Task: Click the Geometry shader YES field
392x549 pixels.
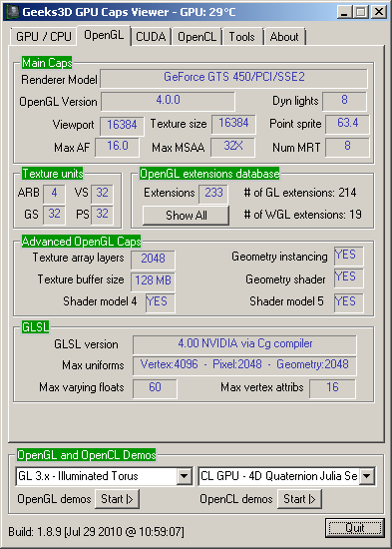Action: (348, 278)
